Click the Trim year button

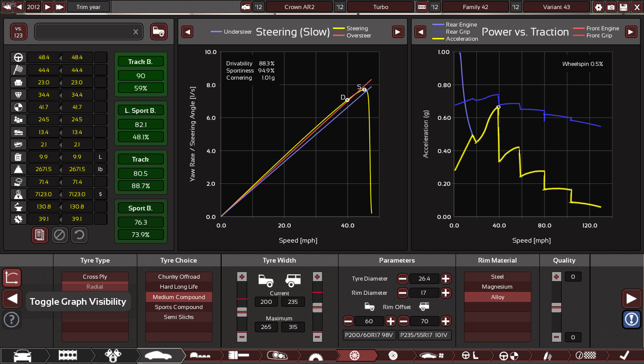89,7
